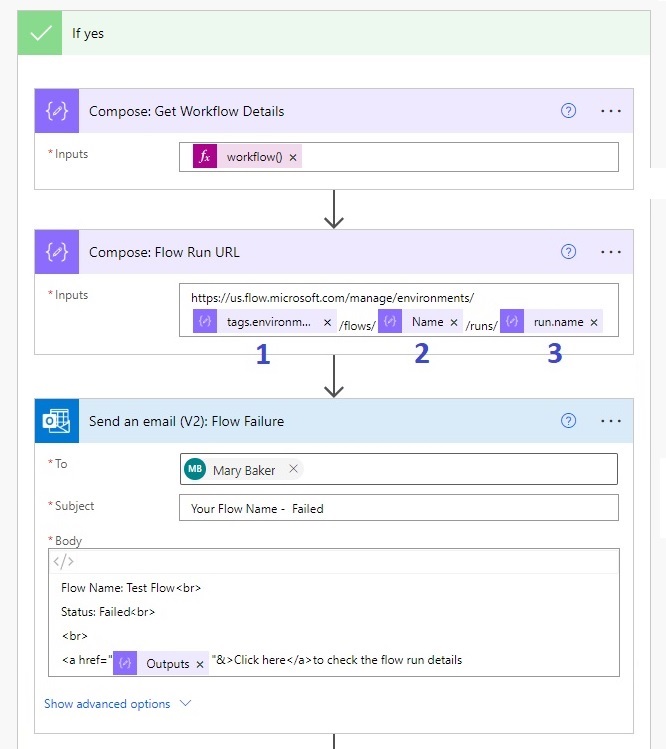
Task: Click the Outlook icon on Send an email
Action: click(x=57, y=421)
